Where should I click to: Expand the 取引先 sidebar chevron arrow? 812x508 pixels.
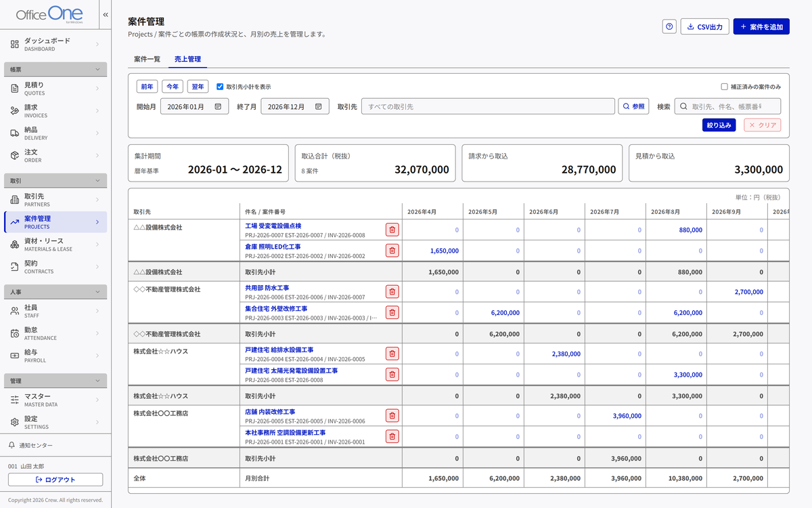(x=97, y=199)
